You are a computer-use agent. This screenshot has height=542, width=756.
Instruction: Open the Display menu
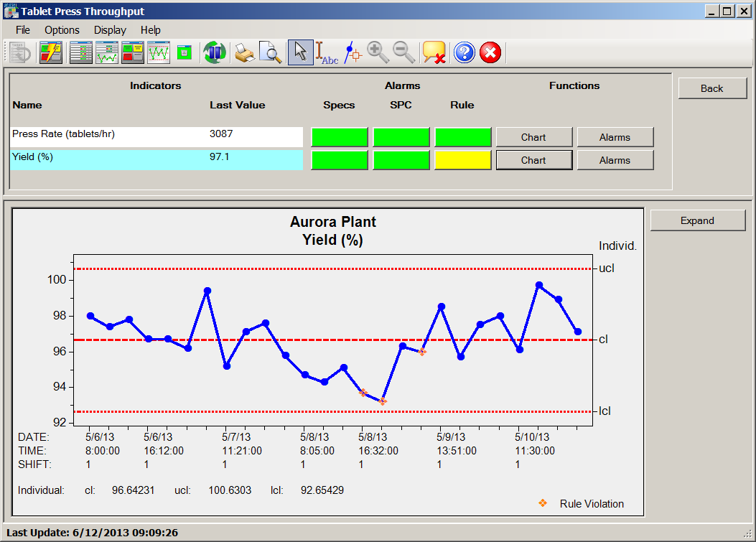tap(109, 30)
